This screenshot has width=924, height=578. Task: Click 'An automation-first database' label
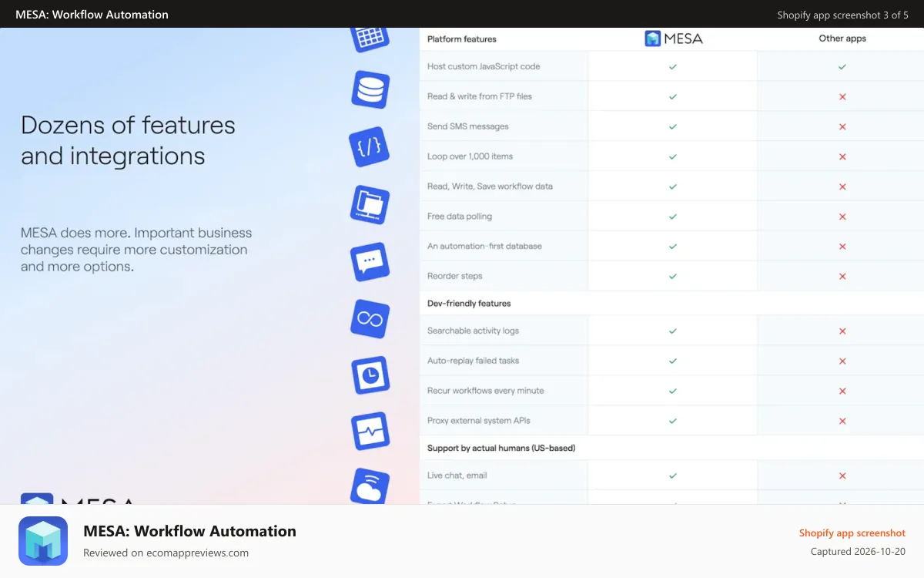point(484,247)
